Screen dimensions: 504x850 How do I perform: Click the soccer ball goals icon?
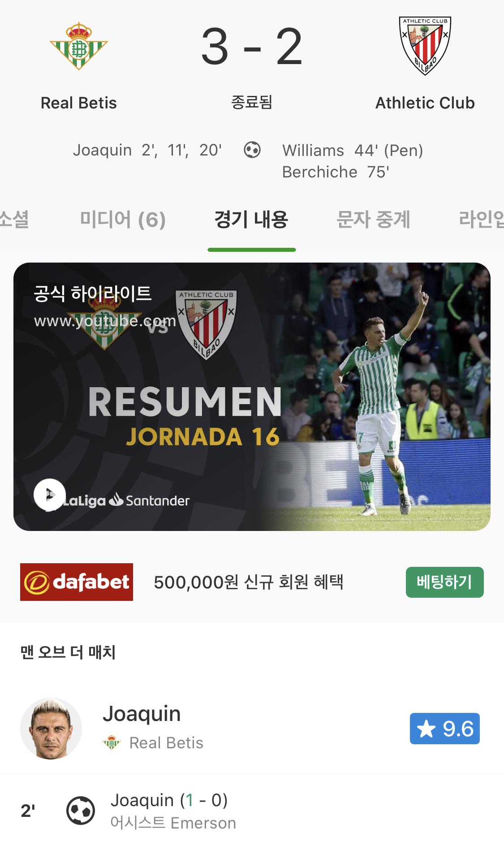coord(252,150)
